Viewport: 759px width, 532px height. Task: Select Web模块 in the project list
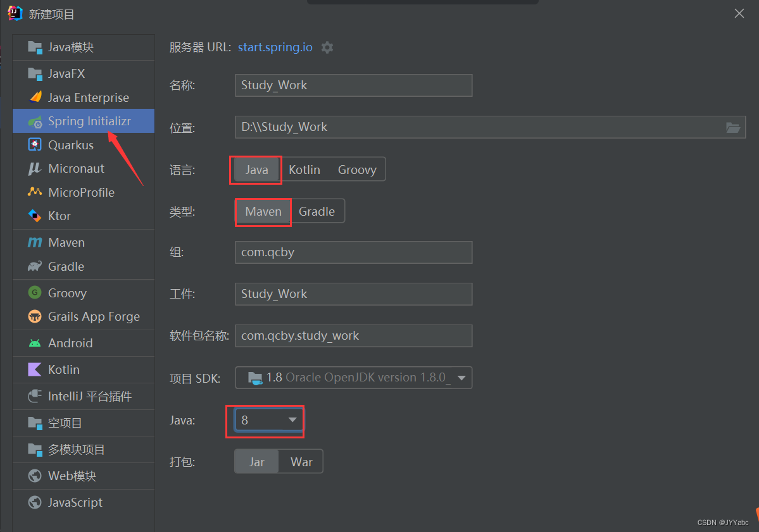click(x=84, y=476)
